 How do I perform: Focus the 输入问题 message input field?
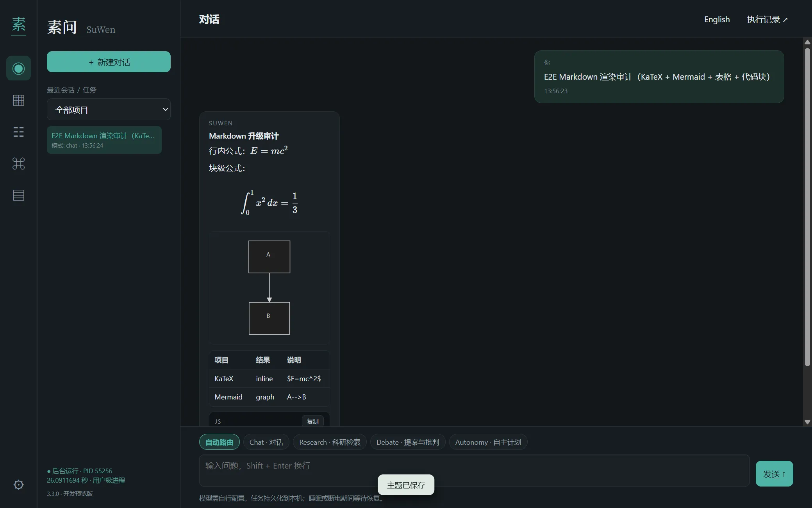(474, 470)
